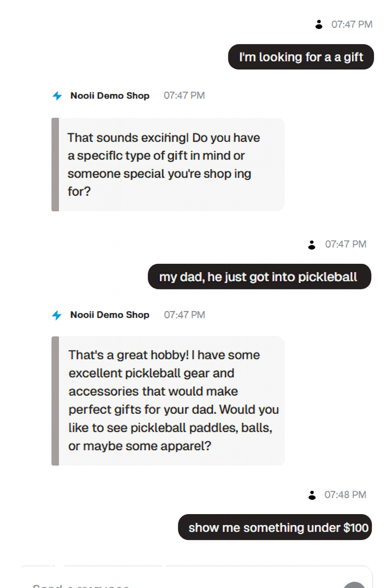Click the first user avatar icon

318,24
